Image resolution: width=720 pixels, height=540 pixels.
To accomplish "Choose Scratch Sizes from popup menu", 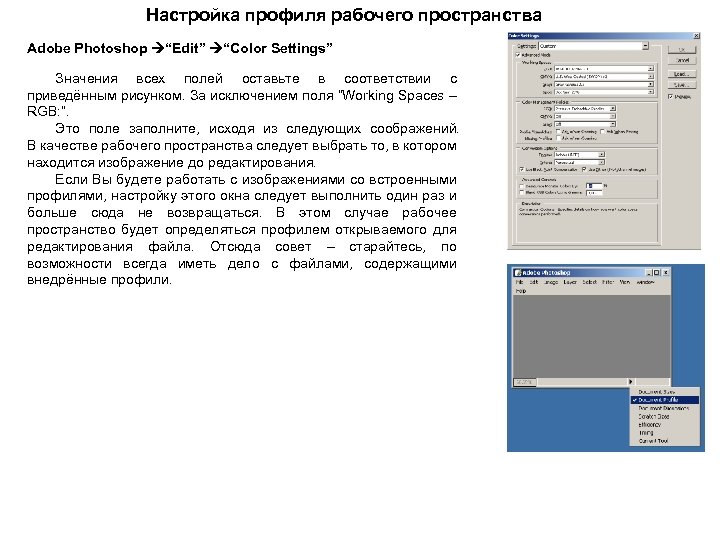I will [x=665, y=416].
